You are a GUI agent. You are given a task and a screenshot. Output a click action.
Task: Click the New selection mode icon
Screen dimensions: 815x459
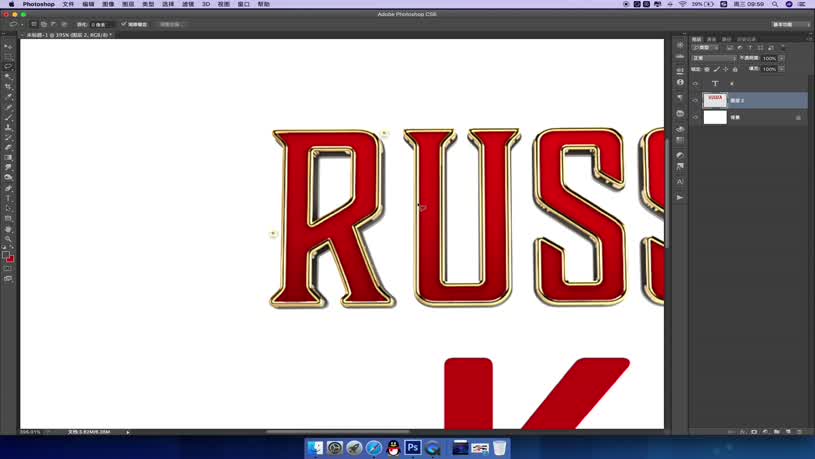34,24
